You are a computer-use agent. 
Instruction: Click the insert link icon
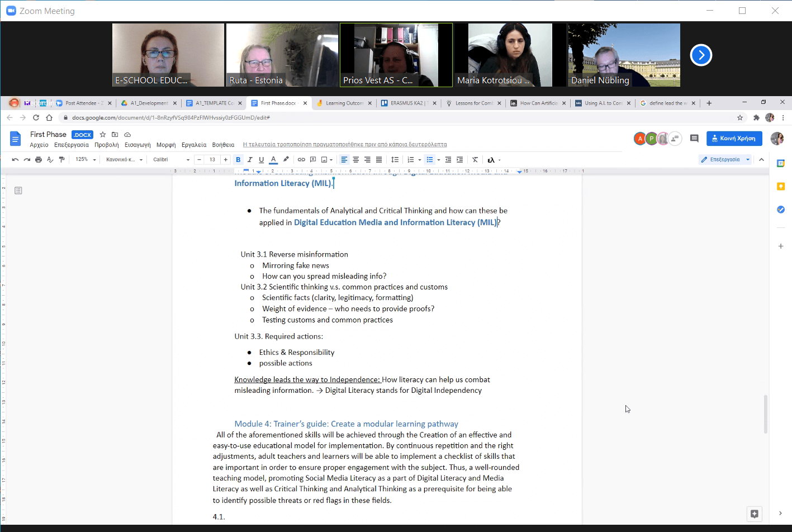301,160
